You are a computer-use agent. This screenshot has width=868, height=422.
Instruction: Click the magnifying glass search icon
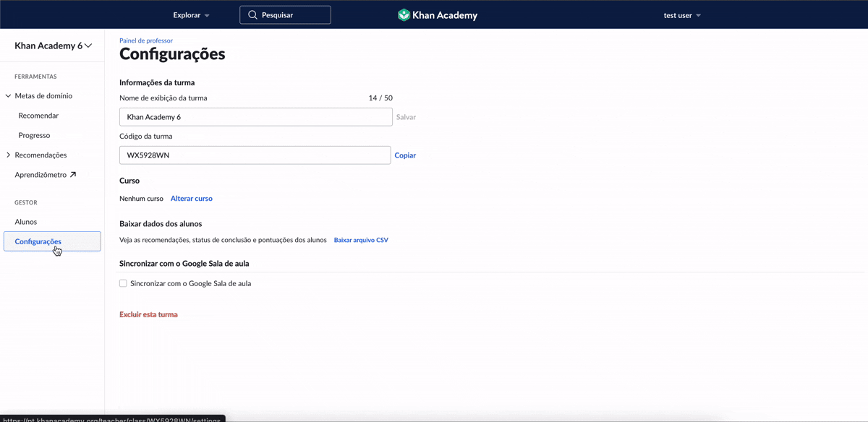pos(252,15)
